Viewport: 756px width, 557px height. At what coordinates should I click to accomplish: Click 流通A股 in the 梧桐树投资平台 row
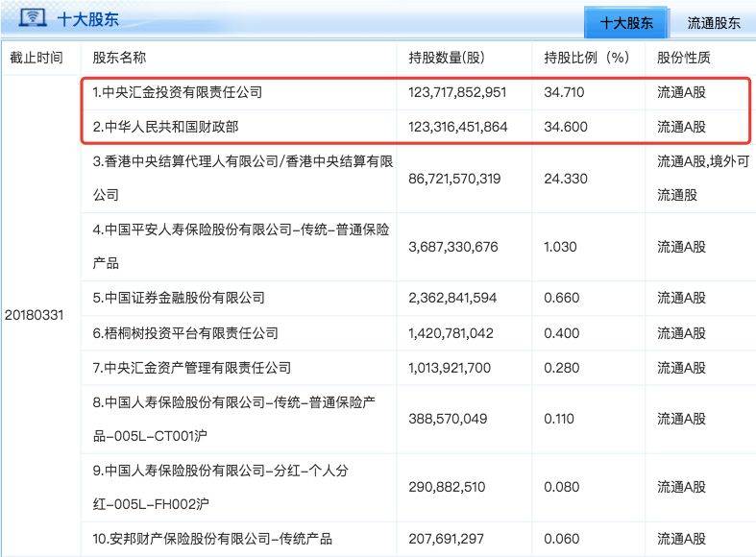(681, 333)
